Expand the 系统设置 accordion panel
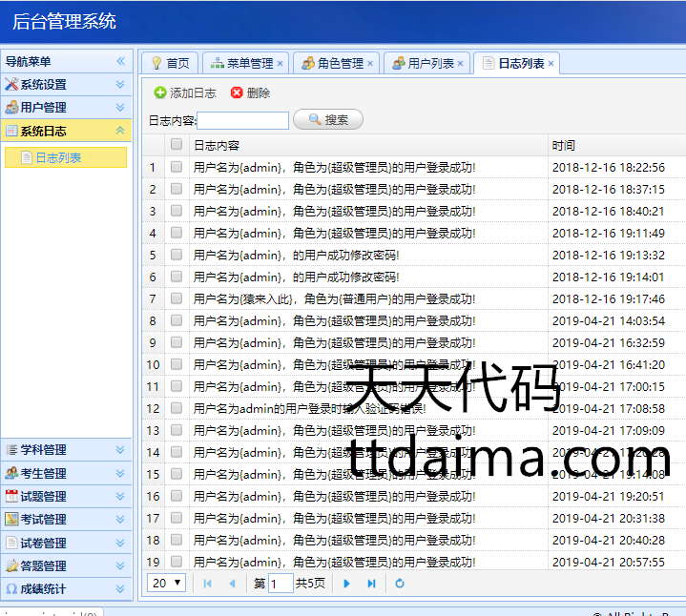Image resolution: width=686 pixels, height=616 pixels. coord(67,85)
